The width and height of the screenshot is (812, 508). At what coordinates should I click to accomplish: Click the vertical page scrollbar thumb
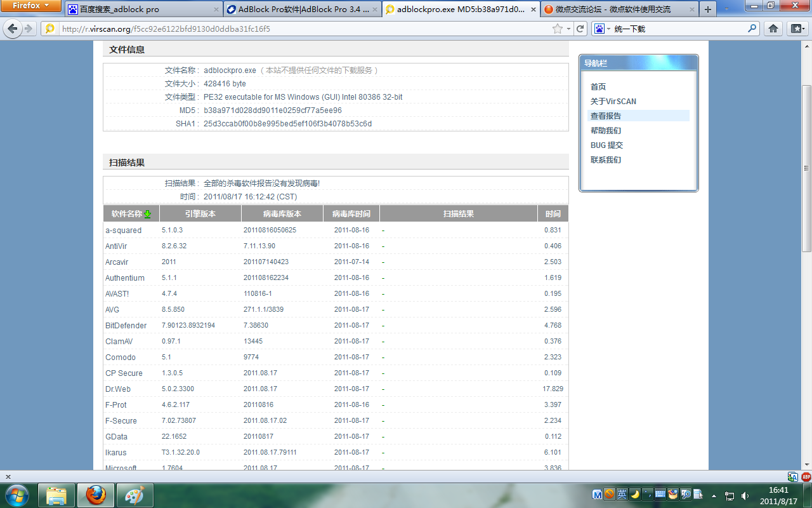tap(806, 168)
